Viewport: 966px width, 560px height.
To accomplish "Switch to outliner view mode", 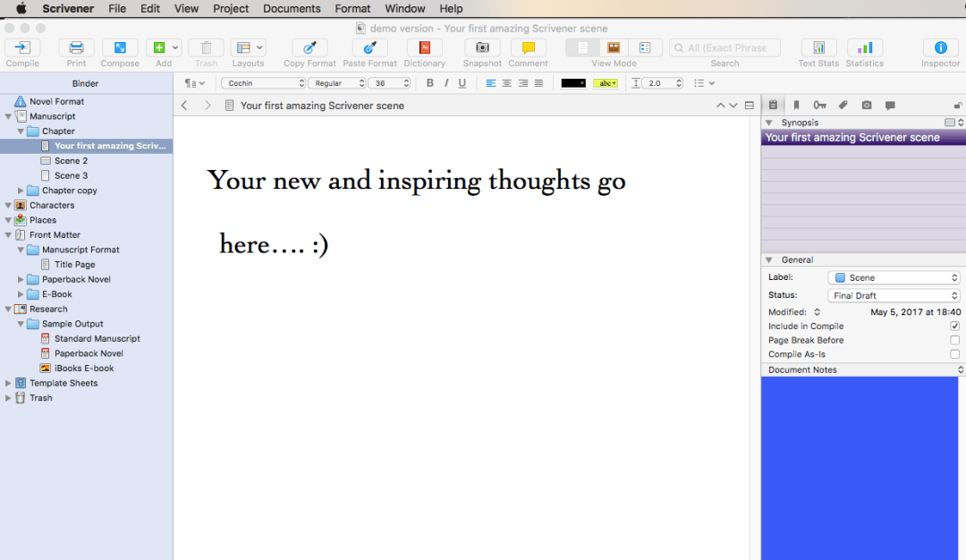I will pos(646,48).
